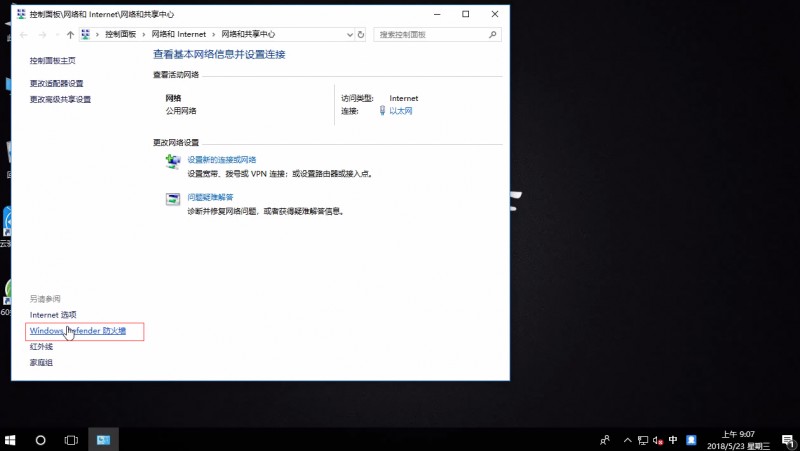The width and height of the screenshot is (800, 451).
Task: Click the window title bar system icon
Action: coord(21,14)
